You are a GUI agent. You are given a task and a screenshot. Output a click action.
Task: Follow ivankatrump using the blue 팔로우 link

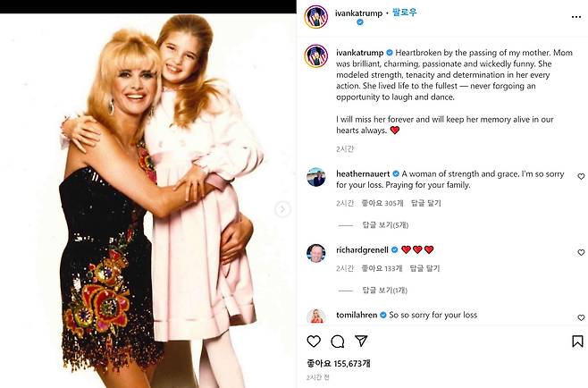(x=405, y=13)
